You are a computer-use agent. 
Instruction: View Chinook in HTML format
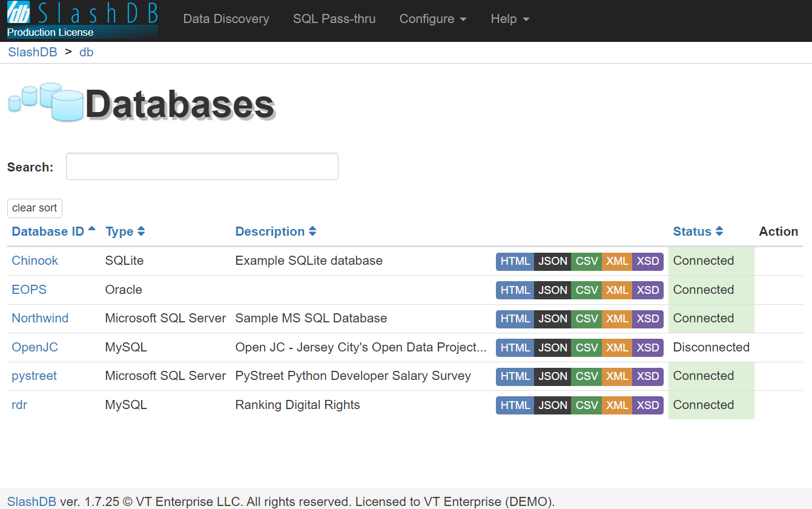(x=515, y=261)
